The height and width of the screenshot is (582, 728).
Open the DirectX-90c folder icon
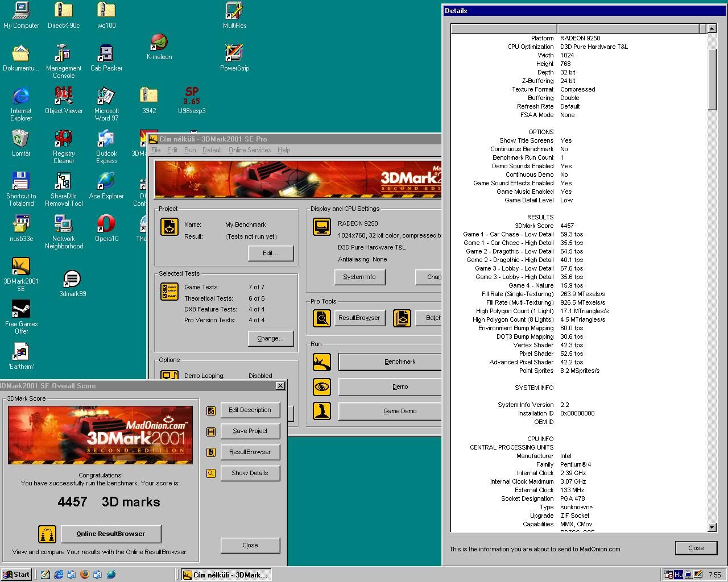[64, 15]
